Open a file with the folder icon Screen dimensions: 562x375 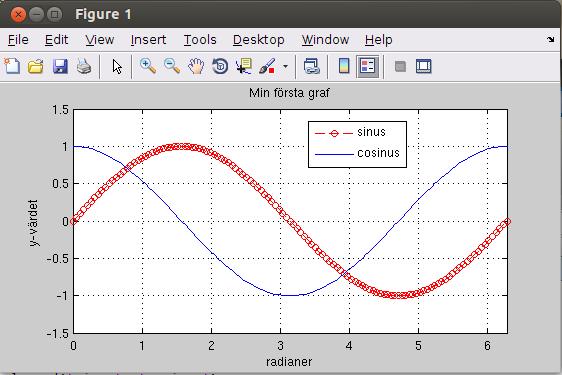36,66
